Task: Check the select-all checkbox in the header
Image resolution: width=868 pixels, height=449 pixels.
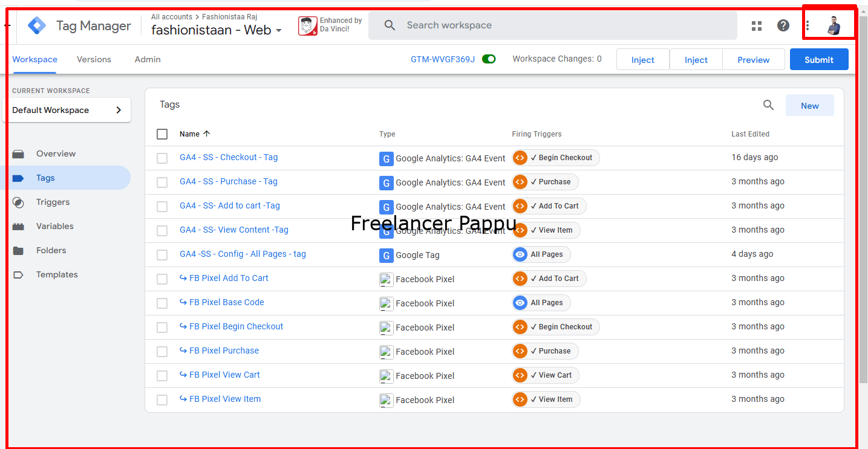Action: pyautogui.click(x=162, y=134)
